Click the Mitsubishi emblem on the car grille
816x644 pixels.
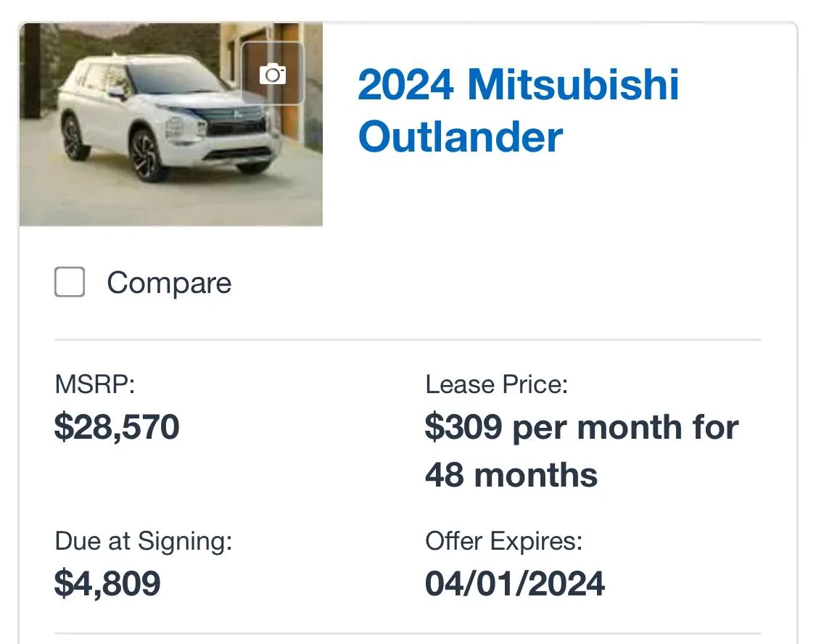[x=237, y=115]
